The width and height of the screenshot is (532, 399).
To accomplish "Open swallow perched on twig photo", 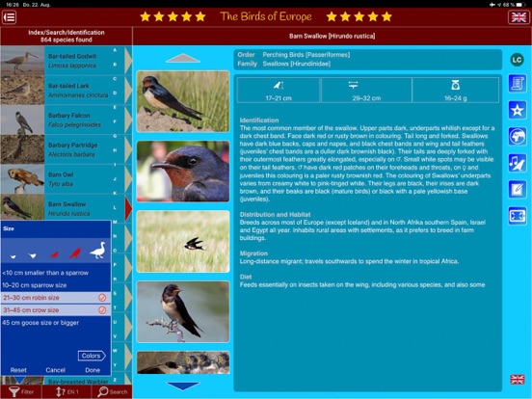I will tap(183, 312).
